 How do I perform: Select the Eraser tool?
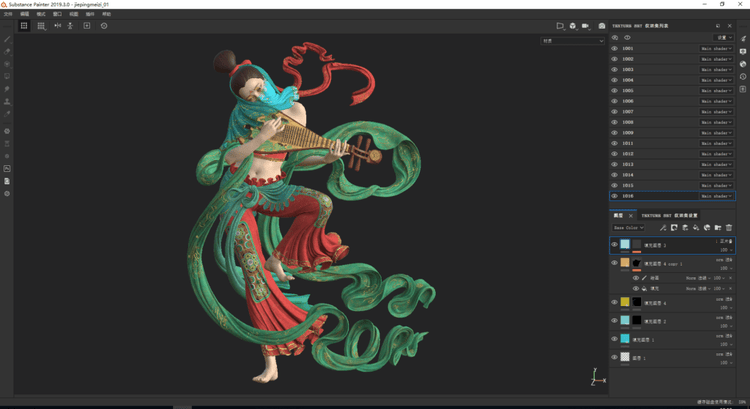point(7,51)
